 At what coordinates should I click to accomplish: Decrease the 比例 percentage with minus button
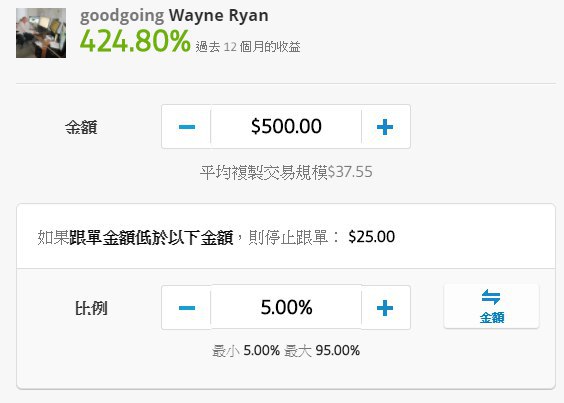(x=186, y=308)
